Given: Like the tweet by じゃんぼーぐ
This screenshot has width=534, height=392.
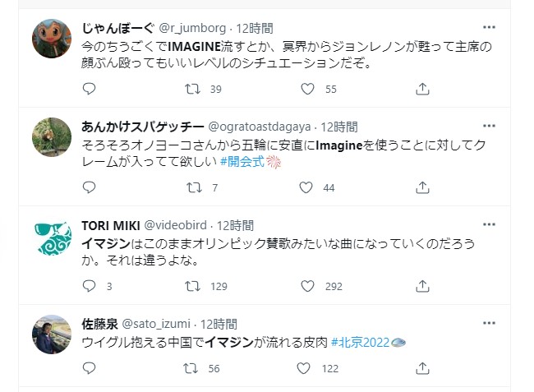Looking at the screenshot, I should 307,89.
